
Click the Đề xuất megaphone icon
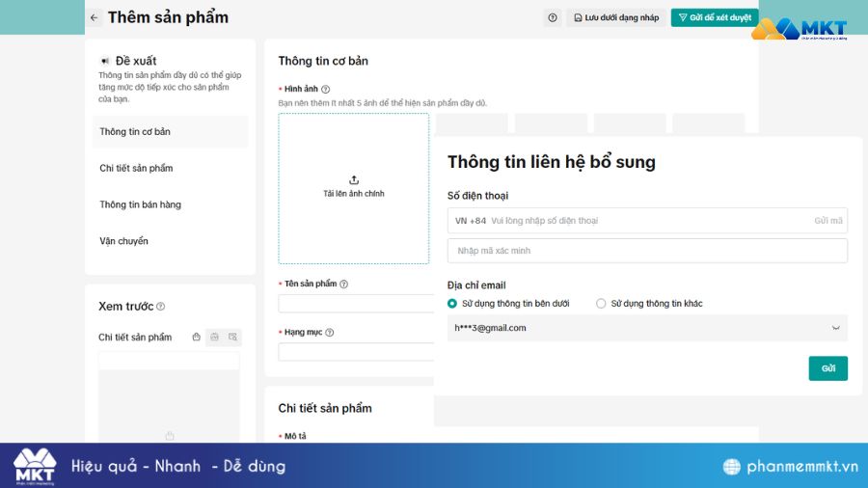[104, 61]
